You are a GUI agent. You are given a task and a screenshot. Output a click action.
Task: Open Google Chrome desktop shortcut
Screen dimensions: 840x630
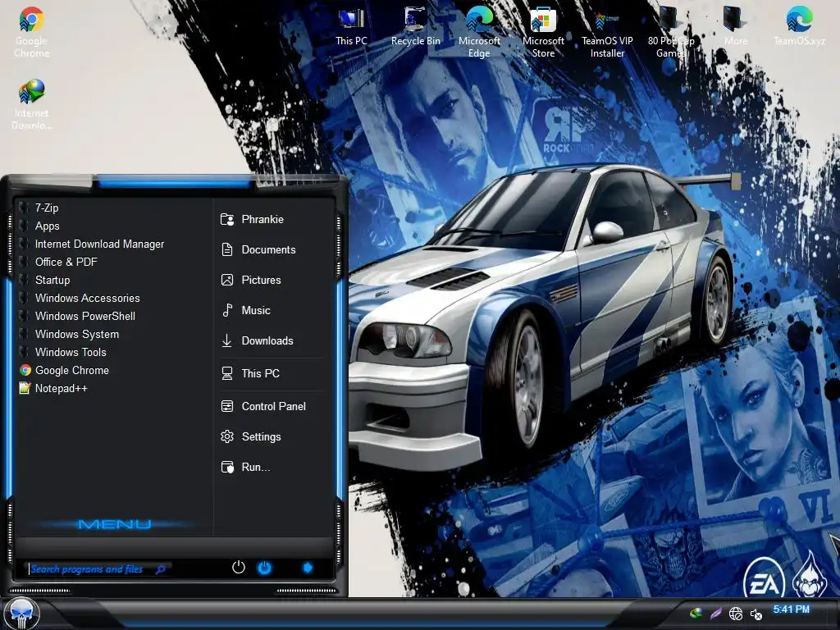pyautogui.click(x=31, y=32)
